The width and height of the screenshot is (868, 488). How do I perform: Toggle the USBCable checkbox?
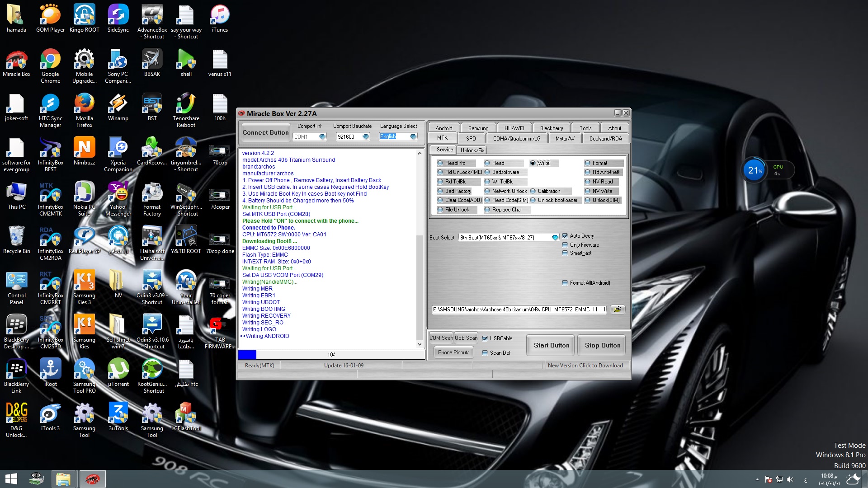pyautogui.click(x=485, y=338)
